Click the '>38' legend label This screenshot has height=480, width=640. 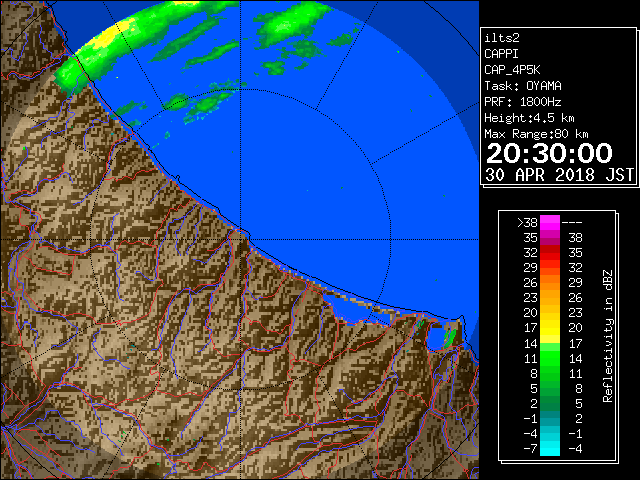pos(527,223)
